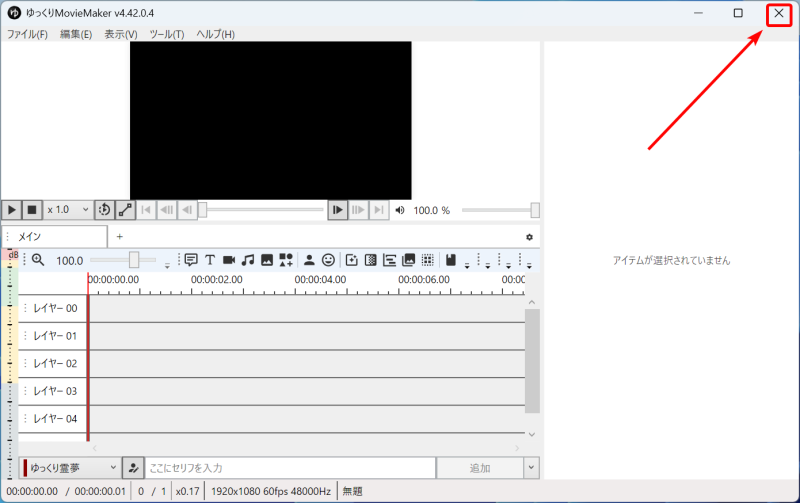Click the timeline zoom magnifier icon
This screenshot has height=503, width=800.
(x=38, y=260)
